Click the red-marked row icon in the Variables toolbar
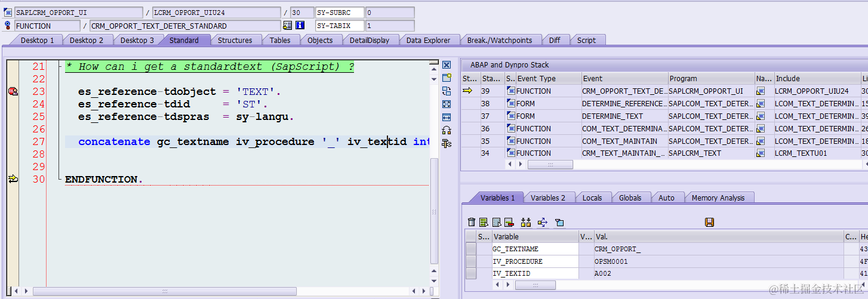 coord(509,222)
